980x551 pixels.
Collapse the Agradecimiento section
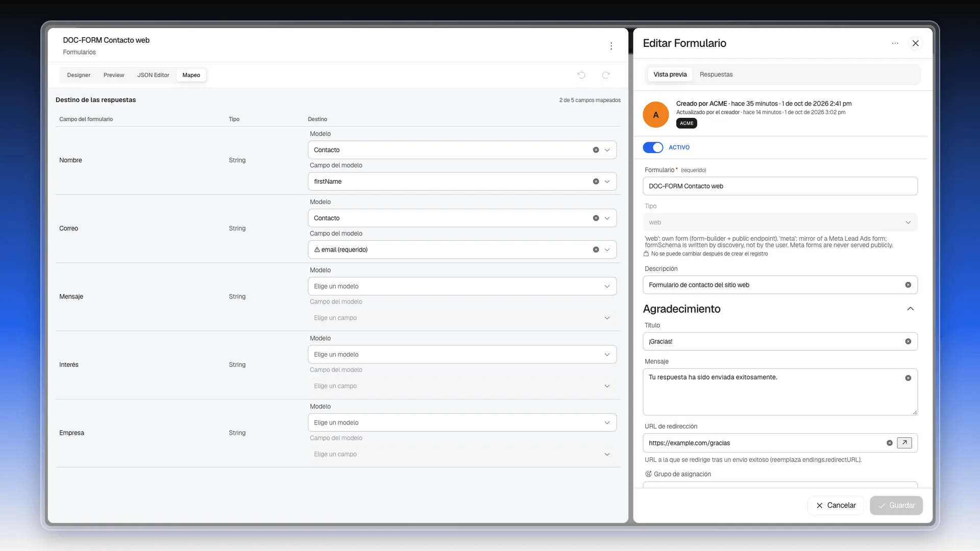tap(911, 309)
